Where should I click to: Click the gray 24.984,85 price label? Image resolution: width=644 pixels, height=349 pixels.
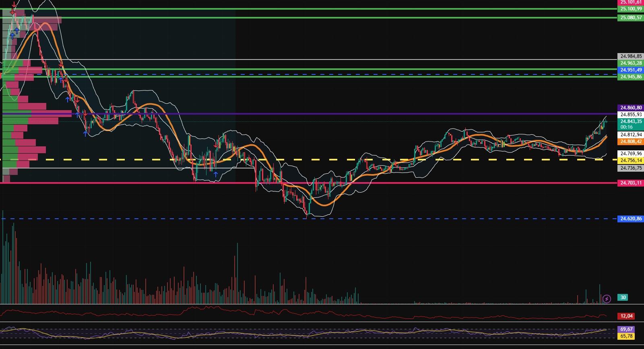tap(630, 56)
